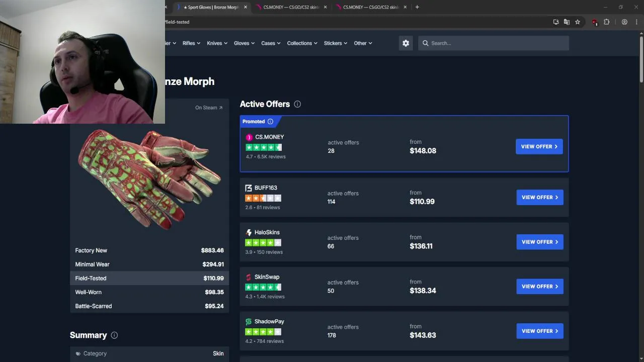This screenshot has height=362, width=644.
Task: Expand the Stickers dropdown menu
Action: pyautogui.click(x=336, y=43)
